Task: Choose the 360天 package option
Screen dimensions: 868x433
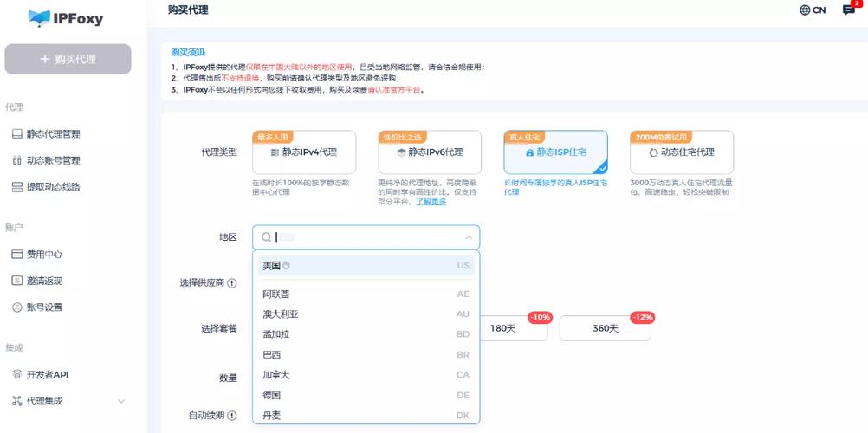Action: point(605,328)
